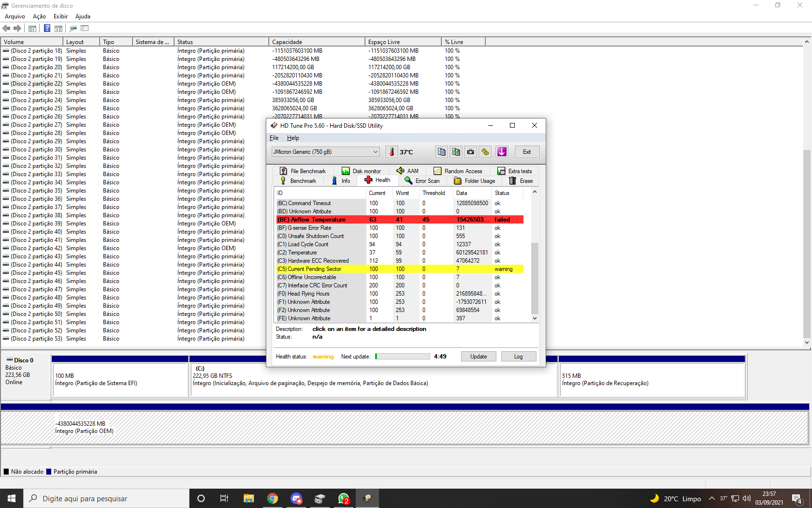Open HD Tune Help menu
Image resolution: width=812 pixels, height=508 pixels.
(x=293, y=138)
